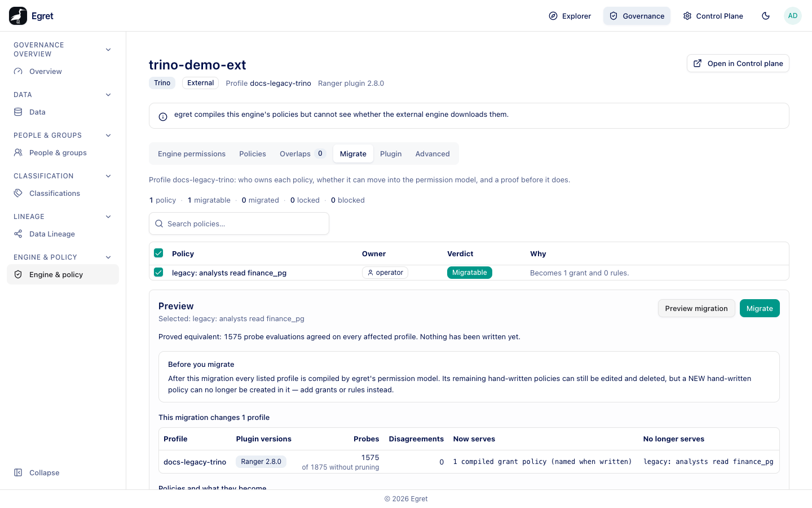
Task: Switch to the Policies tab
Action: [253, 154]
